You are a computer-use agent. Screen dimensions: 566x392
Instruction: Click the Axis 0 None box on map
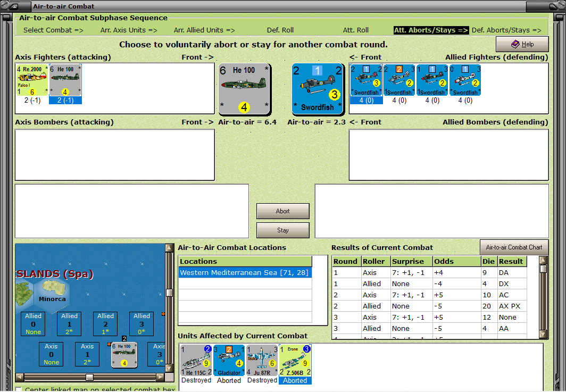point(51,354)
